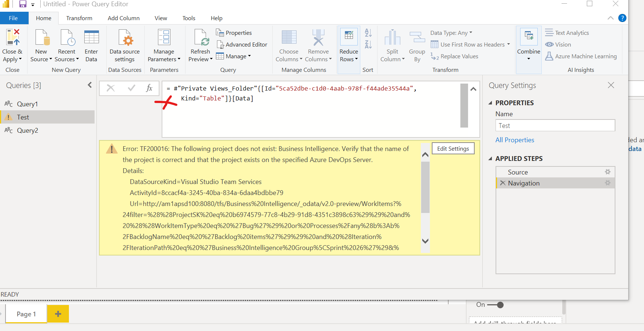The width and height of the screenshot is (644, 331).
Task: Open query Properties in the ribbon
Action: (234, 33)
